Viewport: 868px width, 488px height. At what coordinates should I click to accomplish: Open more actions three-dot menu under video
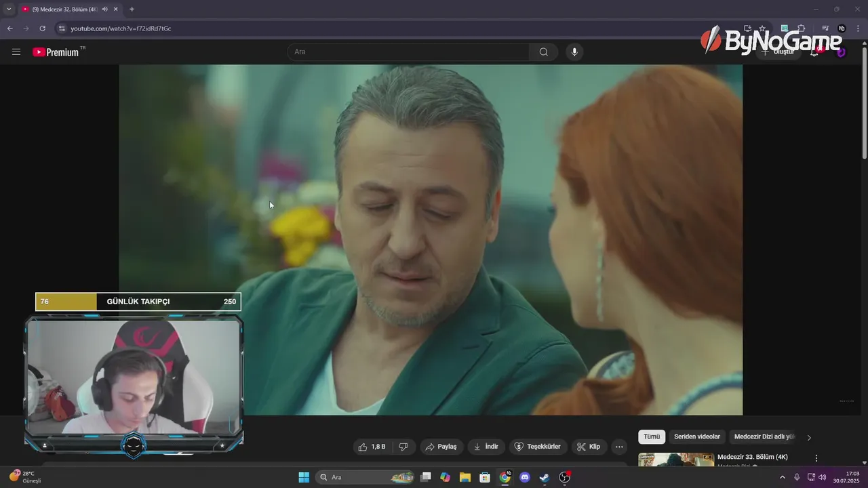tap(619, 447)
